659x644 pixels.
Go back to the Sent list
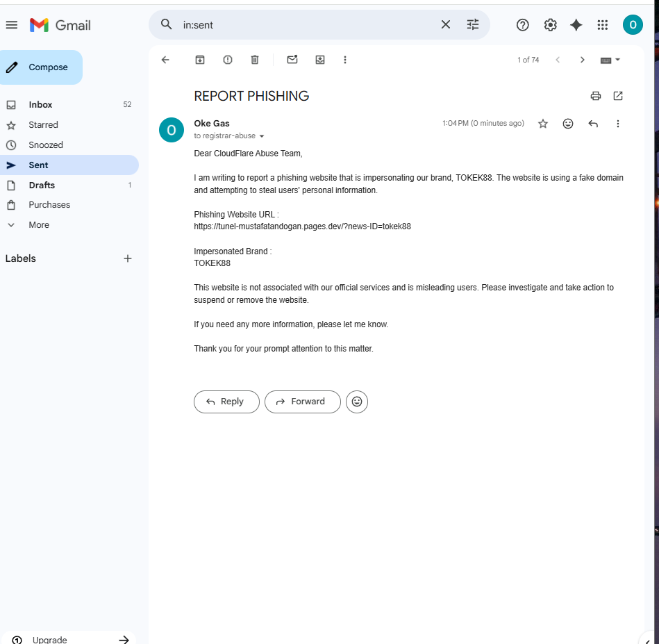click(165, 60)
